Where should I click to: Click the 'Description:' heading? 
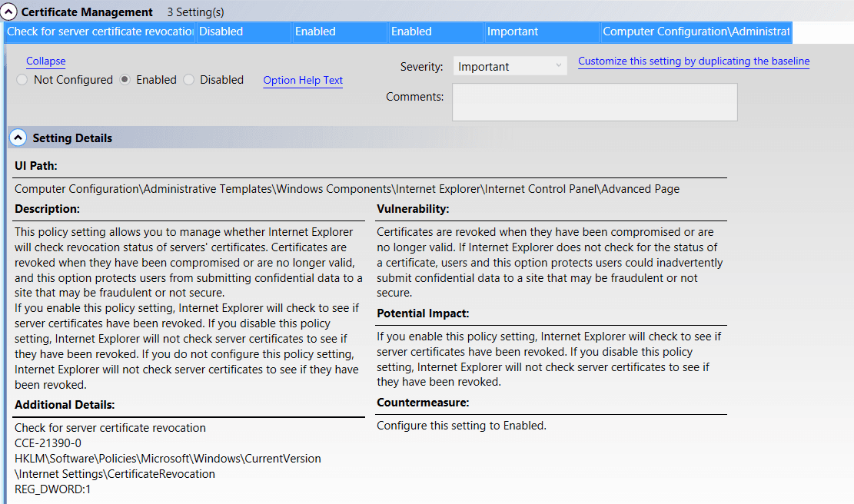pyautogui.click(x=48, y=209)
